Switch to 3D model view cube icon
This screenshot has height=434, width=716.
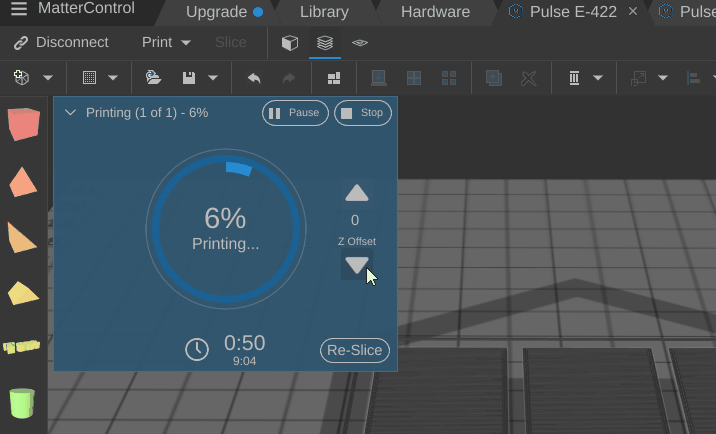[x=290, y=43]
